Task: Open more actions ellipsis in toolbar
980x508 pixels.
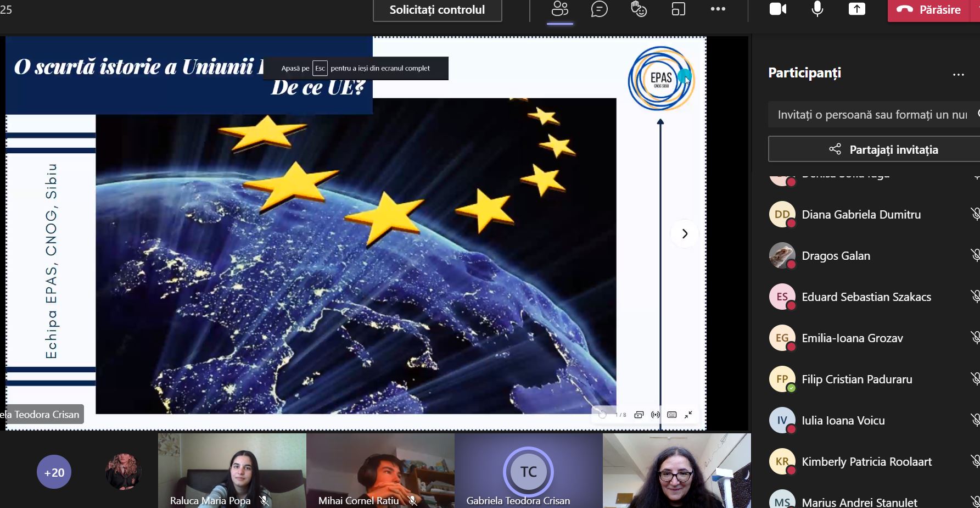Action: 718,9
